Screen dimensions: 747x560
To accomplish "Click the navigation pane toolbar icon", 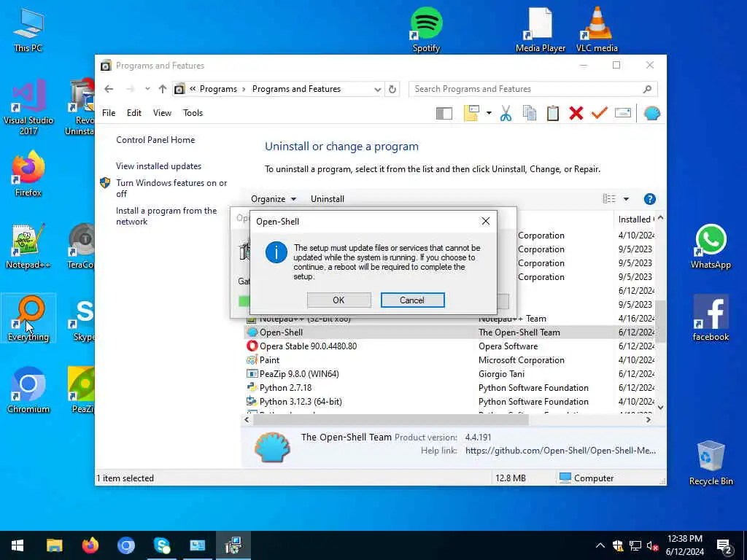I will tap(444, 113).
